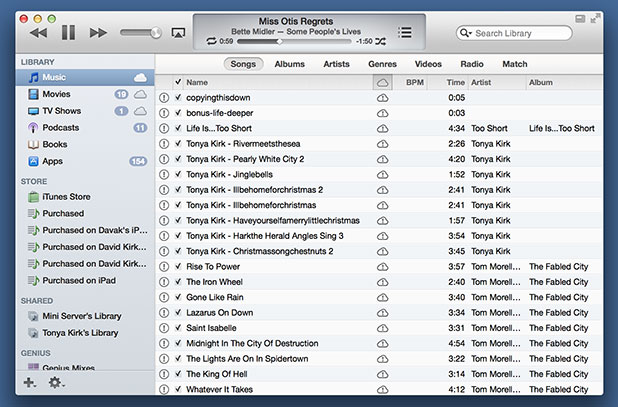Open the Radio view
618x407 pixels.
tap(472, 64)
